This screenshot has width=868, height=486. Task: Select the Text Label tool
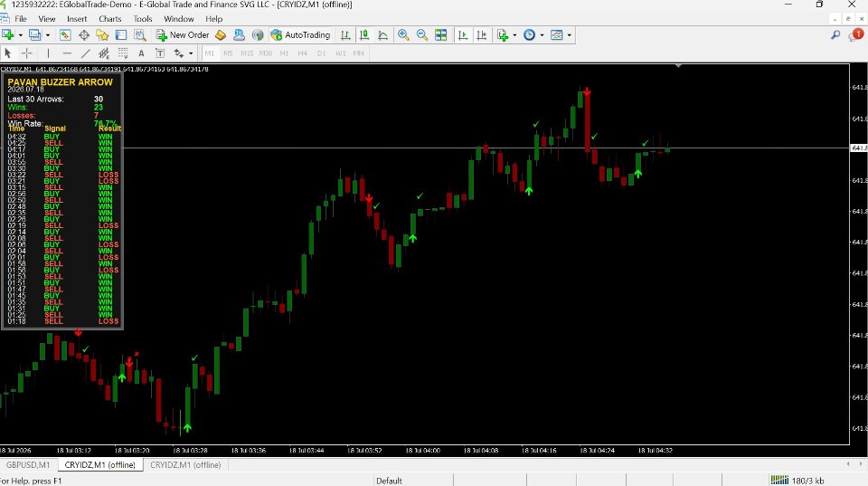[160, 53]
